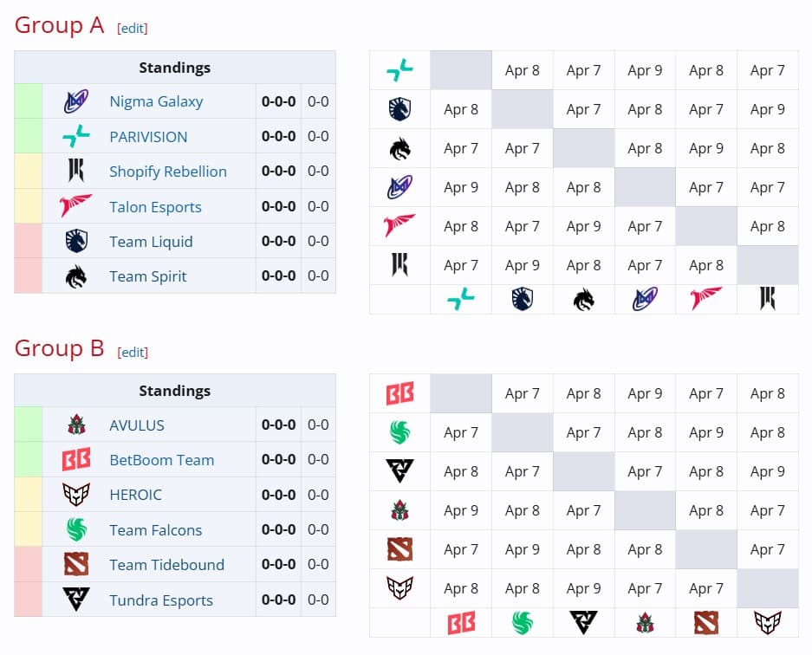The width and height of the screenshot is (812, 655).
Task: Click the BetBoom icon atop the Group B grid
Action: [399, 392]
